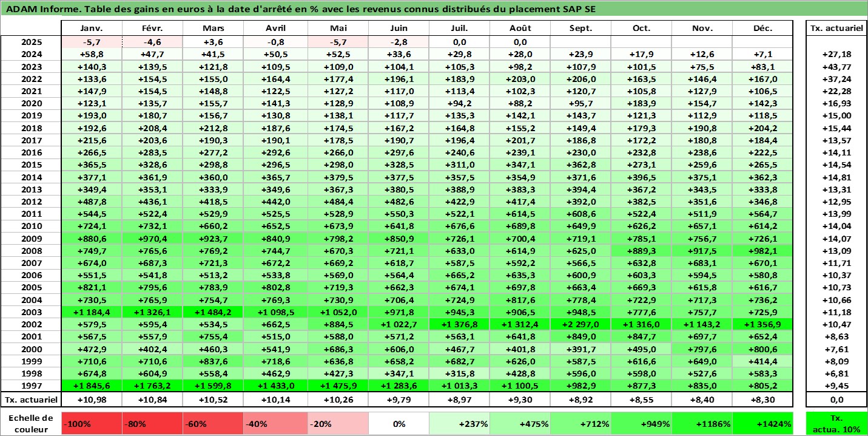868x436 pixels.
Task: Click the 'Nov.' column header
Action: pyautogui.click(x=702, y=28)
